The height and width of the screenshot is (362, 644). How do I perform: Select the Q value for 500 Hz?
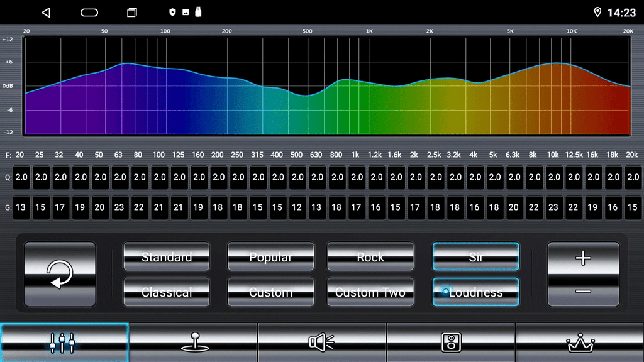pyautogui.click(x=297, y=177)
